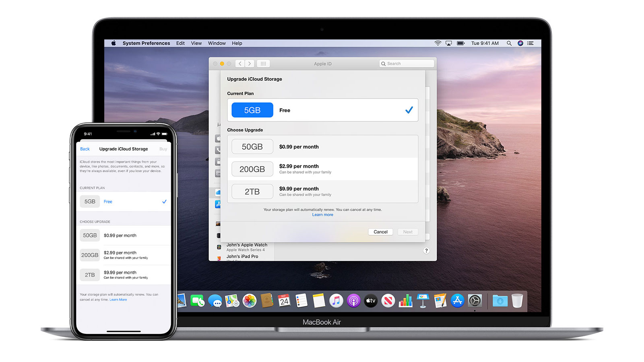Tap Back on the iPhone screen
The width and height of the screenshot is (644, 362).
(x=85, y=149)
